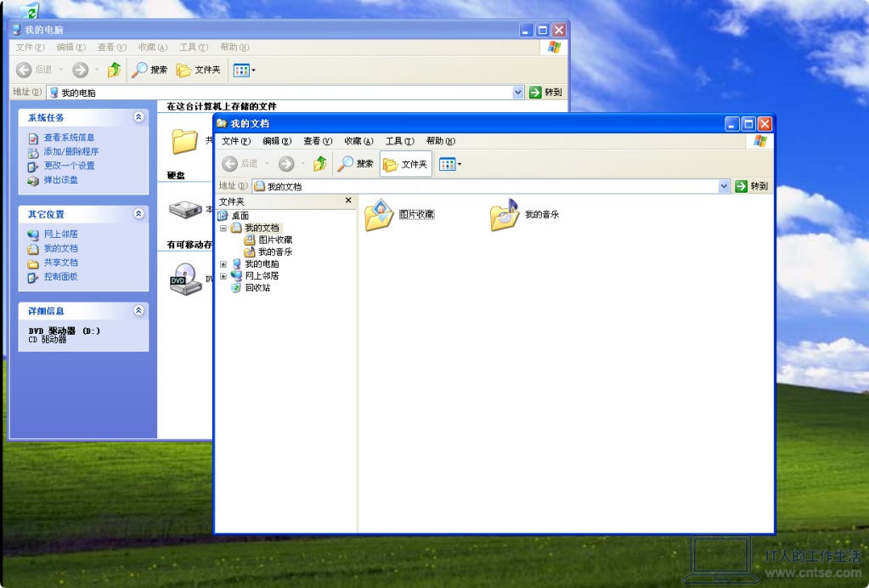Image resolution: width=869 pixels, height=588 pixels.
Task: Open 共享文档 link in 其它位置 panel
Action: (x=61, y=262)
